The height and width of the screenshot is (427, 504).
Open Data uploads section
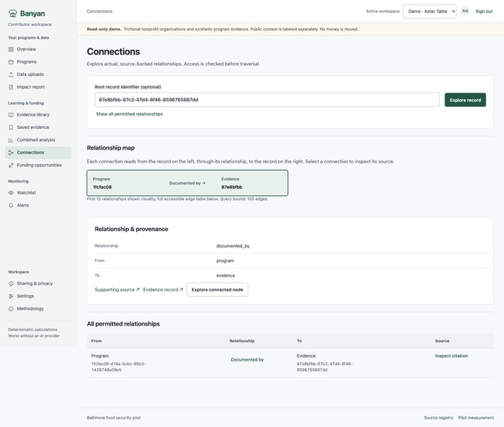click(x=38, y=75)
